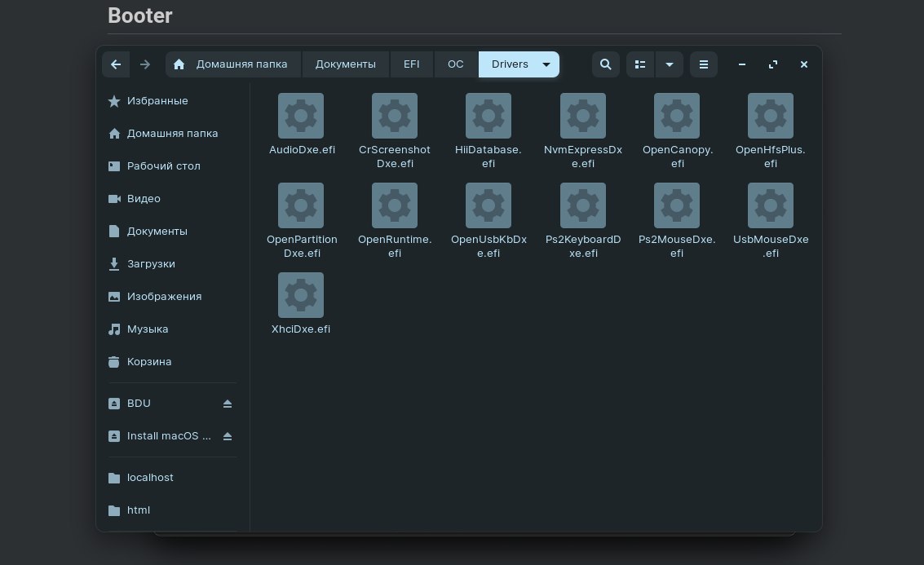Eject the BDU drive
924x565 pixels.
pyautogui.click(x=228, y=404)
